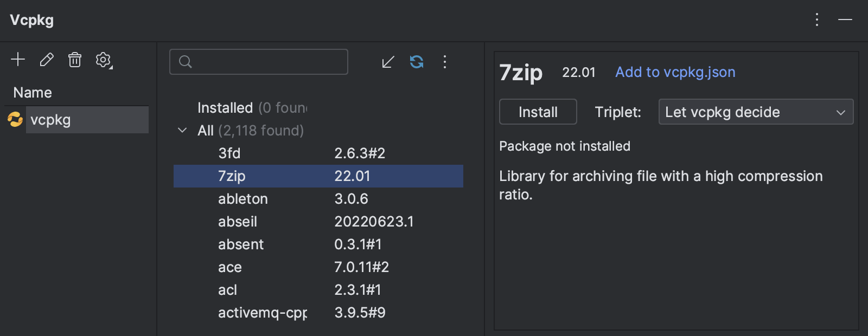Image resolution: width=868 pixels, height=336 pixels.
Task: Select the activemq-cpp package row
Action: point(318,313)
